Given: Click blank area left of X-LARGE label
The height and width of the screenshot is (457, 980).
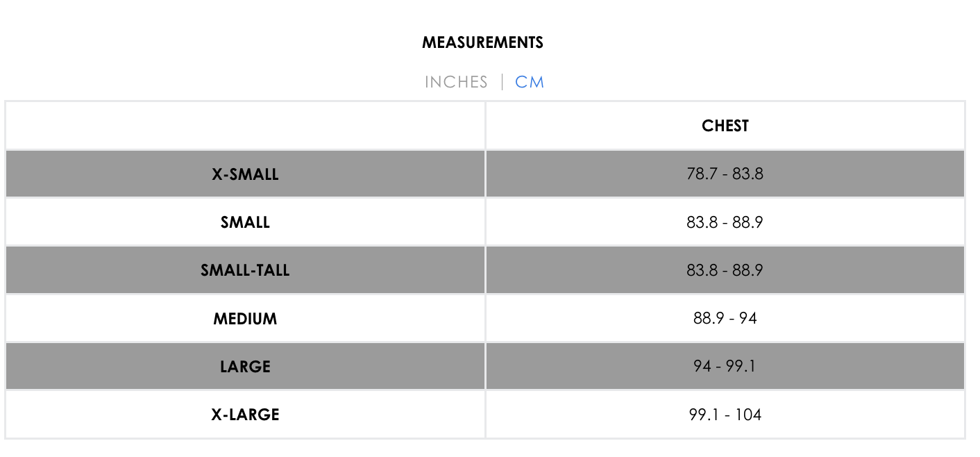Looking at the screenshot, I should point(108,415).
